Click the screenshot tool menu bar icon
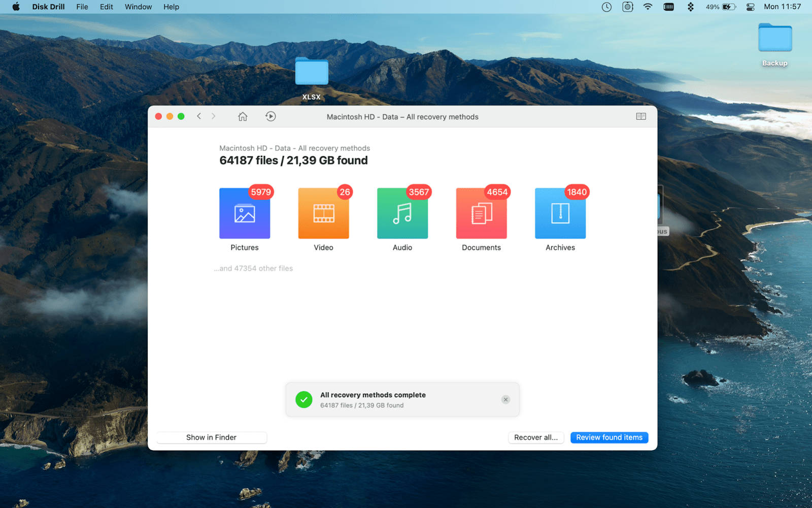The image size is (812, 508). coord(628,7)
